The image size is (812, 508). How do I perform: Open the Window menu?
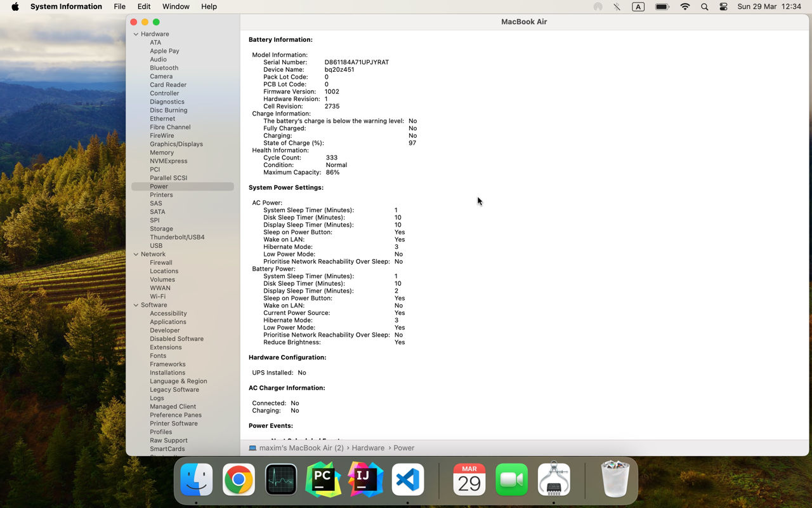point(176,6)
